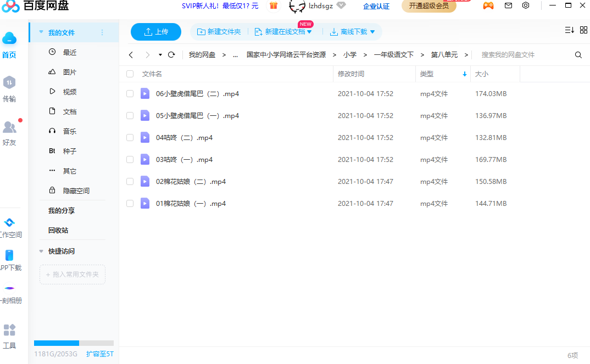
Task: Open 回收站 in the sidebar
Action: coord(58,231)
